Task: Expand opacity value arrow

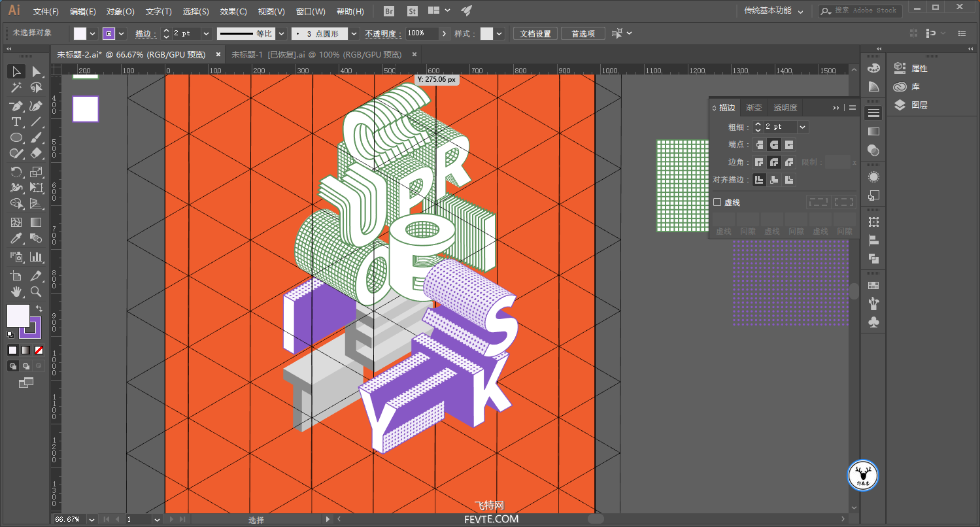Action: tap(445, 33)
